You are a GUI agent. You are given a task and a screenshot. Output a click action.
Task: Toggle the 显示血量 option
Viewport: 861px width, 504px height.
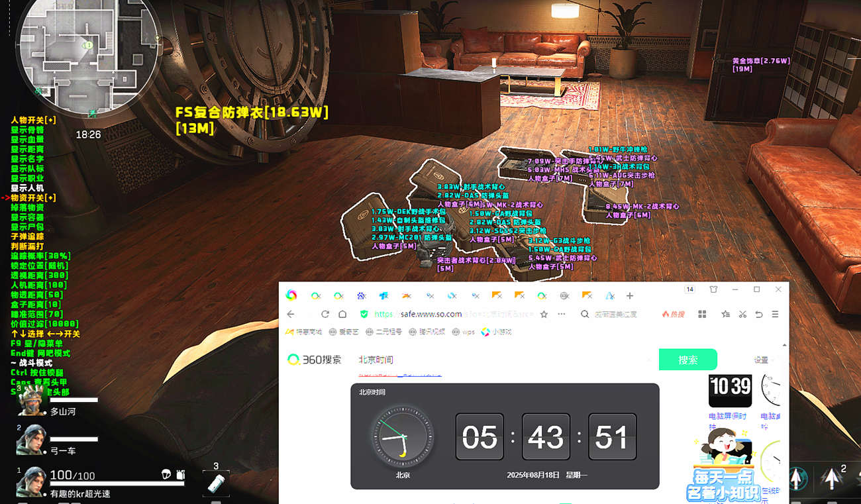point(27,140)
